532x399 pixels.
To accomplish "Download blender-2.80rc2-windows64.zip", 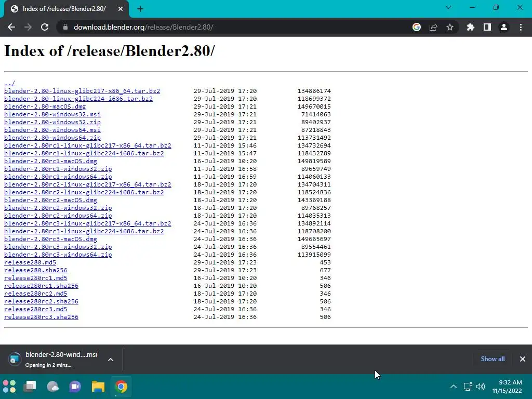I will pos(58,216).
